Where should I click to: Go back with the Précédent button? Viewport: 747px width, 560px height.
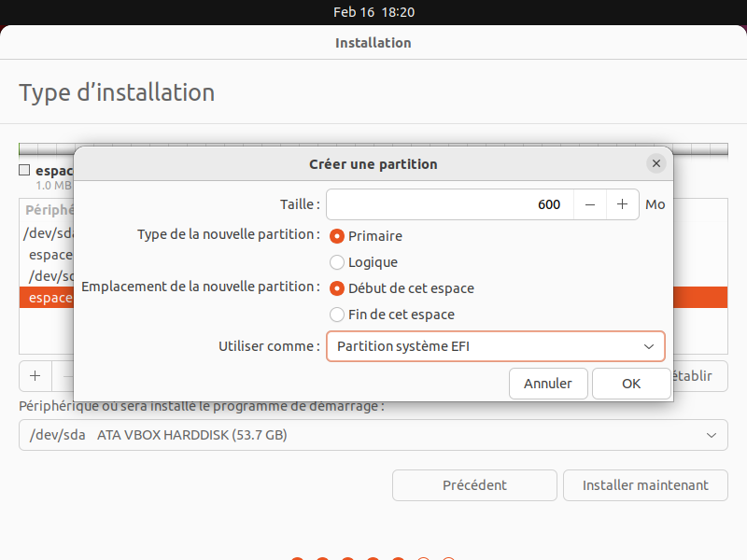(474, 485)
